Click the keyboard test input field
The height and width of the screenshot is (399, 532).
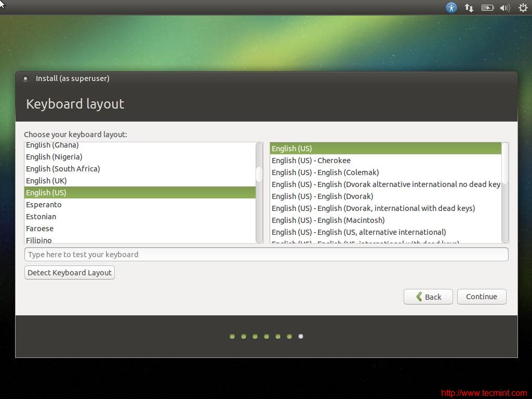click(x=267, y=254)
